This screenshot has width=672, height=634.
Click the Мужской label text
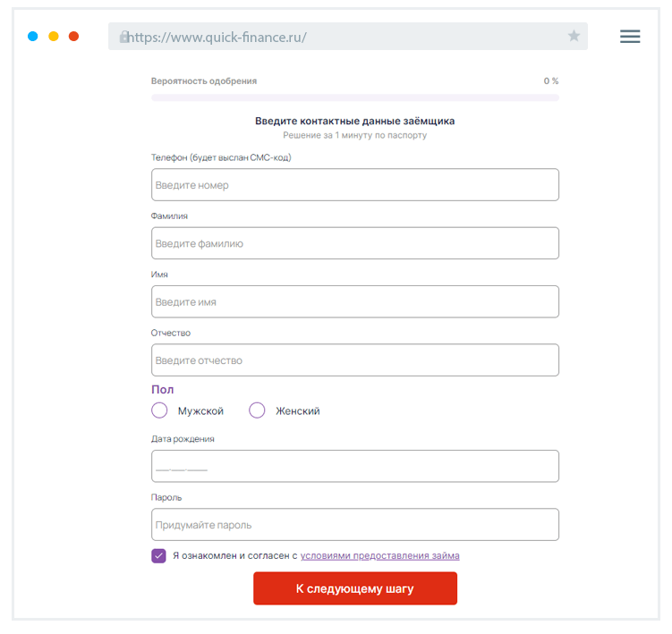pos(200,411)
